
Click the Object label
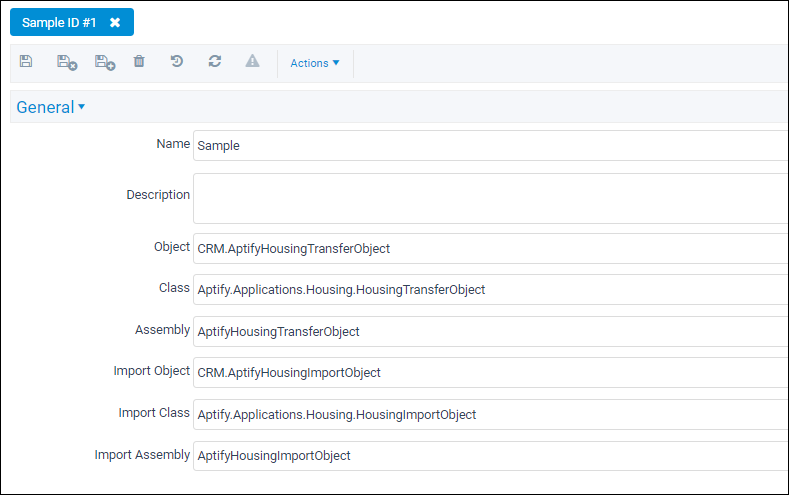tap(172, 247)
